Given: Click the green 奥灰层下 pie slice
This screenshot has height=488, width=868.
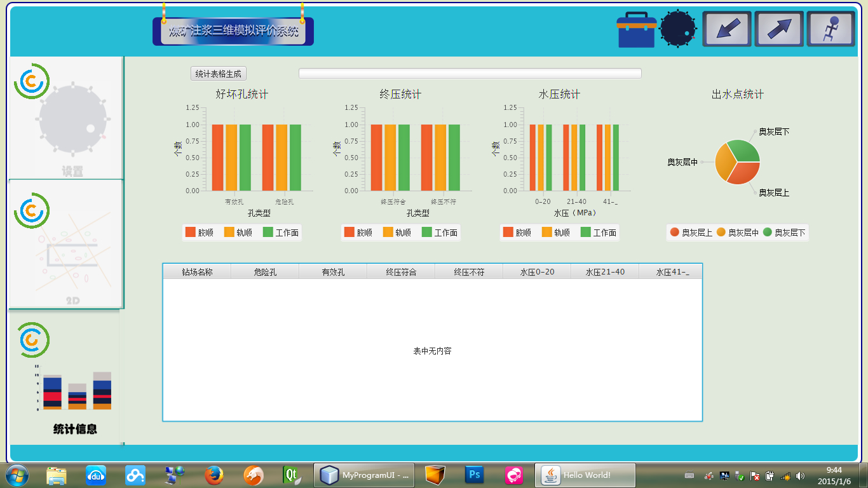Looking at the screenshot, I should [x=745, y=150].
